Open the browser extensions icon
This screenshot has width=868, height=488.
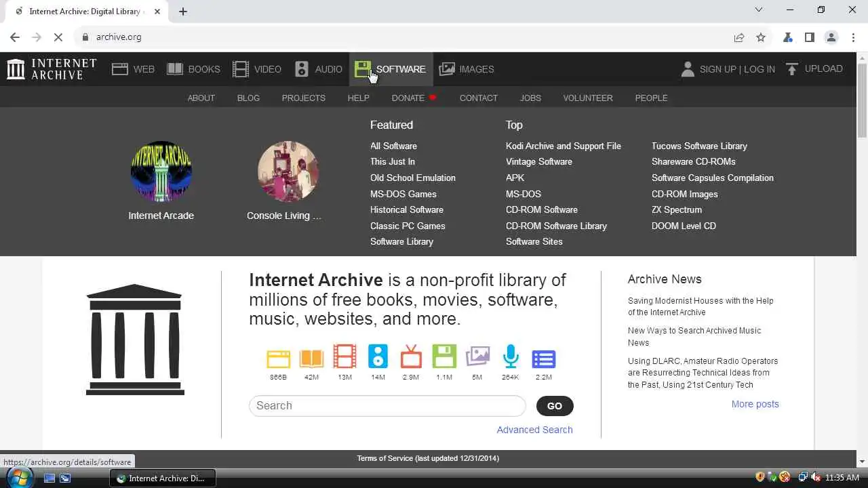(x=788, y=37)
